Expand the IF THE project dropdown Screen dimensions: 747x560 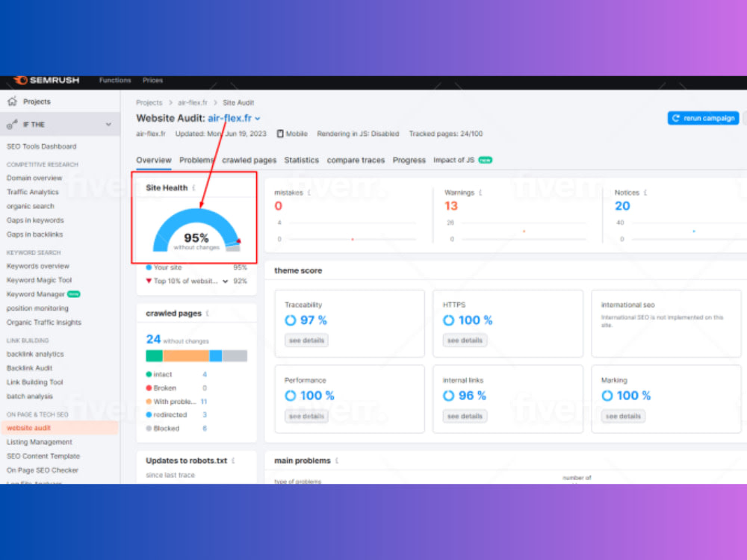[108, 124]
